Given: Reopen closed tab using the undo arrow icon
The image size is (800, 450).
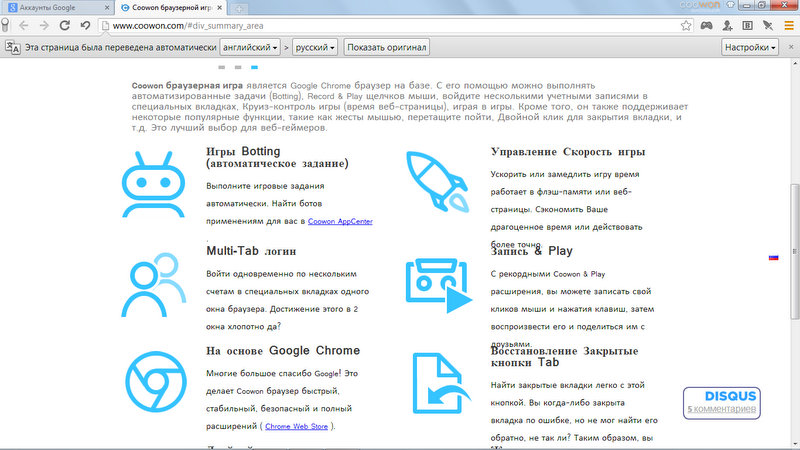Looking at the screenshot, I should click(x=85, y=26).
